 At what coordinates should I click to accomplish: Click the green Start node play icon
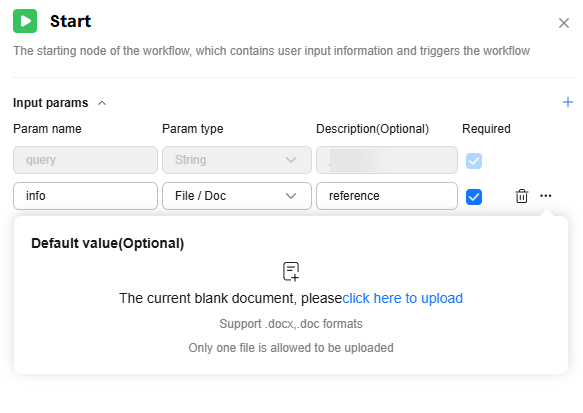click(25, 21)
